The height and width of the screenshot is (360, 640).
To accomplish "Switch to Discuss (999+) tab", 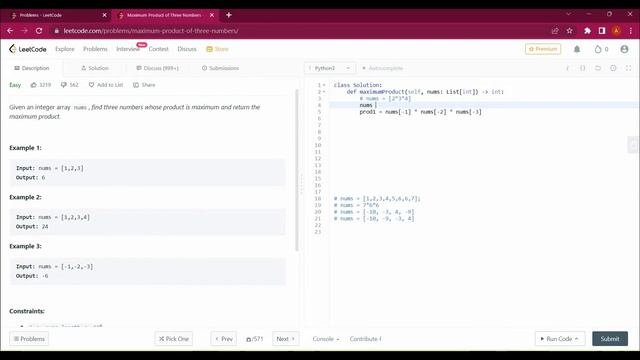I will pos(157,68).
